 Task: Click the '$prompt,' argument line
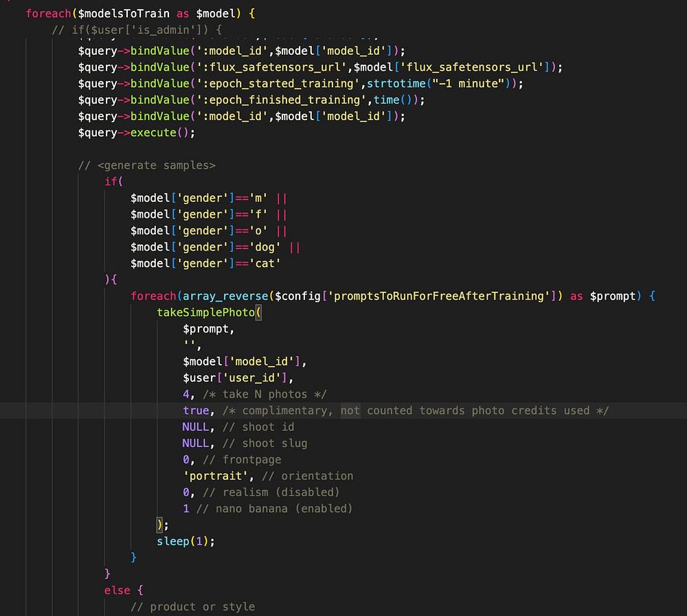click(209, 328)
